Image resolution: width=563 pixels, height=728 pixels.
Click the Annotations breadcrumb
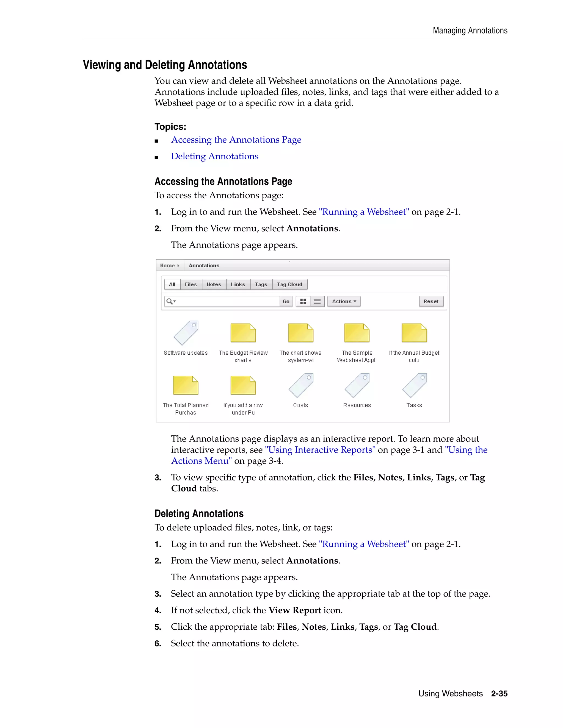(x=204, y=266)
